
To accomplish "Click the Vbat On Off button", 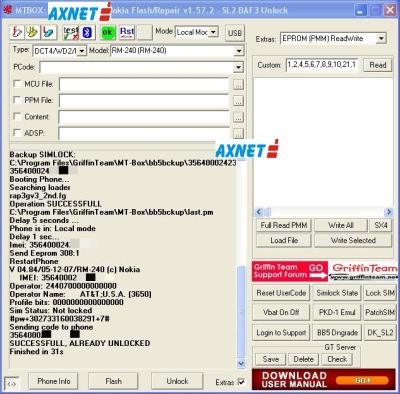I will click(281, 312).
